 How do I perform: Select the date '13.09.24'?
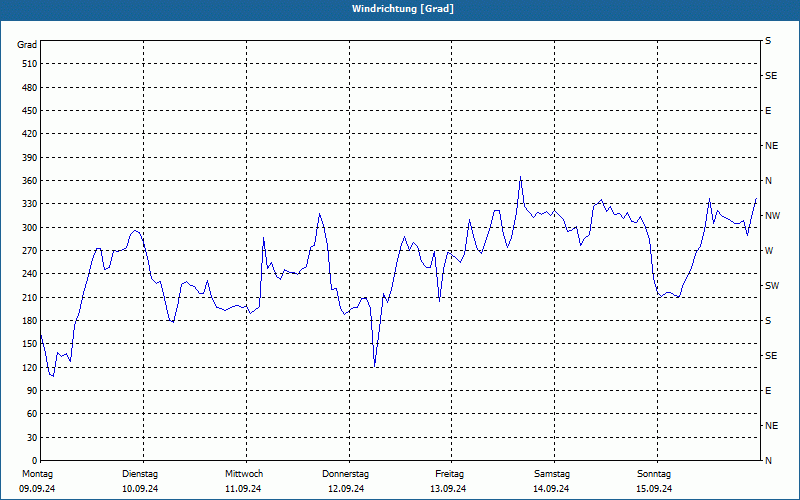click(448, 489)
